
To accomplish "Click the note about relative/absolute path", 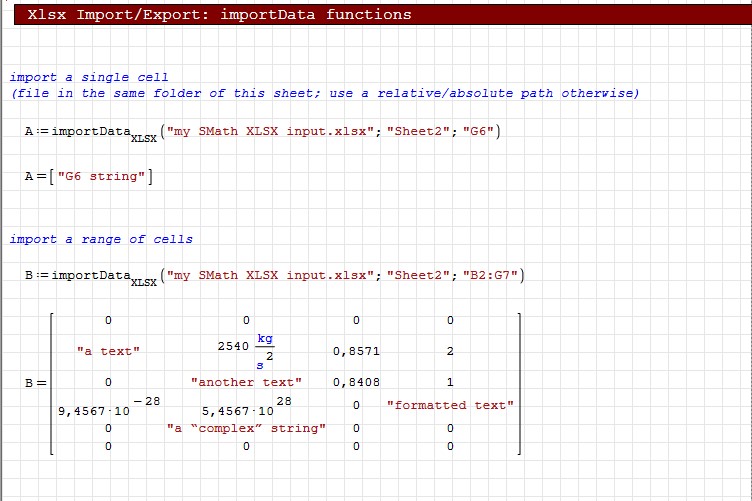I will [x=325, y=93].
